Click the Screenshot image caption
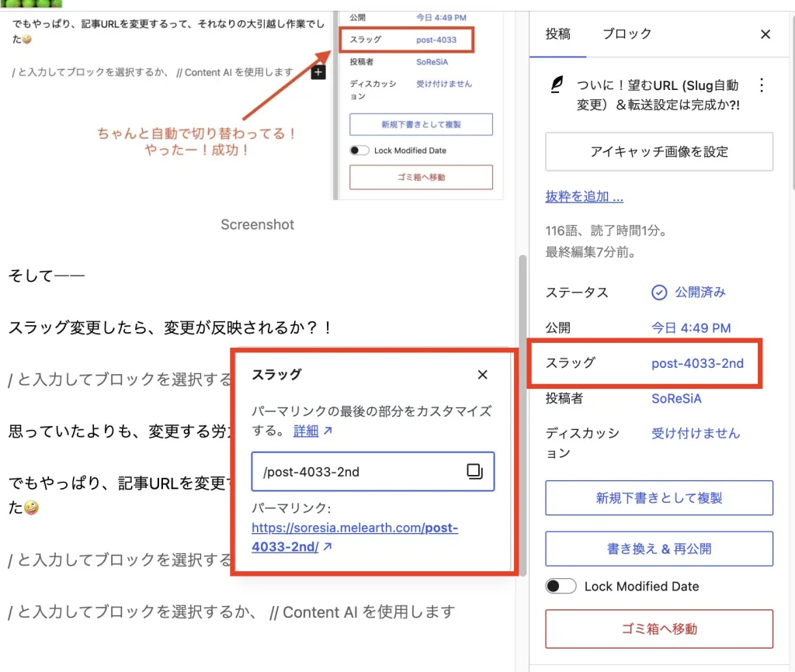The width and height of the screenshot is (795, 672). point(257,224)
